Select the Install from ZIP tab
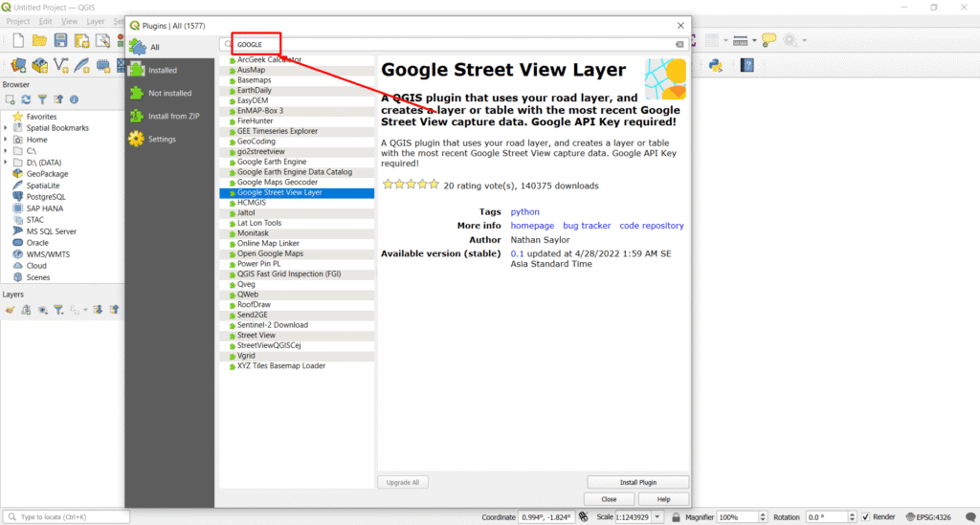 (170, 116)
